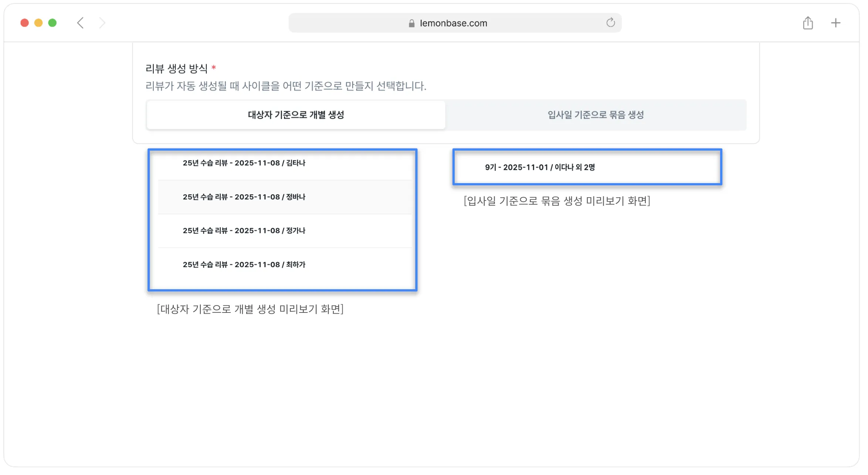Click the browser back arrow
The image size is (868, 475).
(80, 23)
